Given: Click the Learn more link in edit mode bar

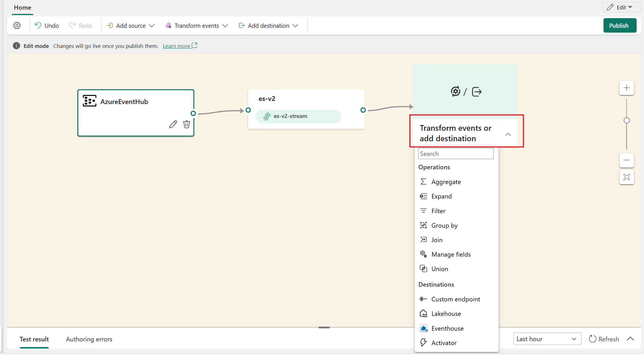Looking at the screenshot, I should click(177, 45).
